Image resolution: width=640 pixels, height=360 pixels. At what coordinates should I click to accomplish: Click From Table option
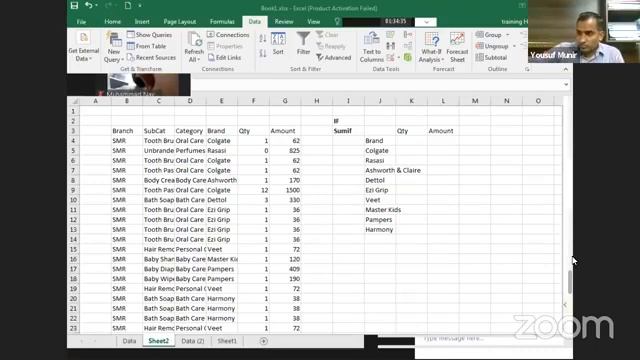147,46
